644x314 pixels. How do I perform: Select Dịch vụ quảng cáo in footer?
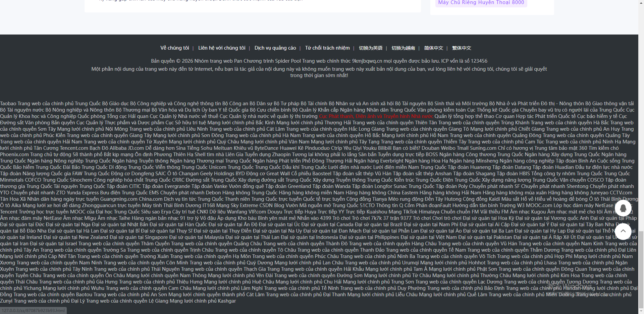click(x=275, y=48)
